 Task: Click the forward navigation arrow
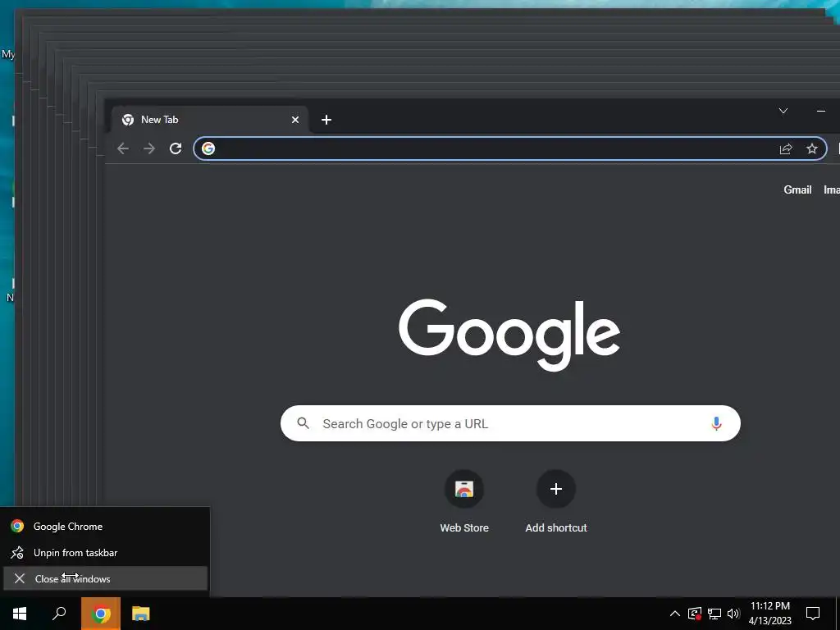[x=149, y=148]
